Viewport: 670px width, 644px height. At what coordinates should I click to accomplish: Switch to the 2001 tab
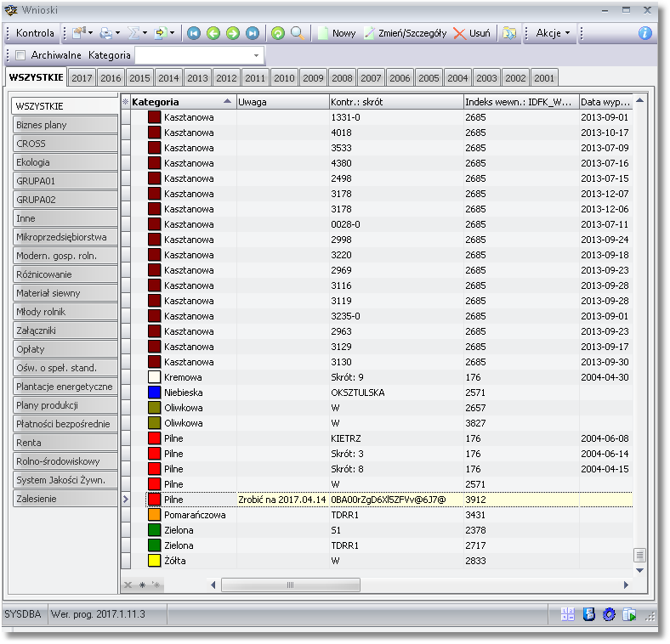[544, 78]
